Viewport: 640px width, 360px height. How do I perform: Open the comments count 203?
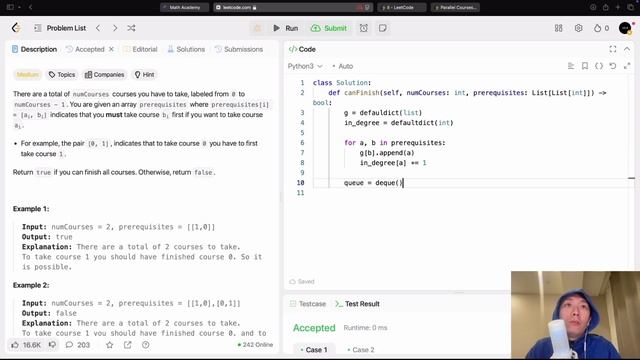coord(78,345)
